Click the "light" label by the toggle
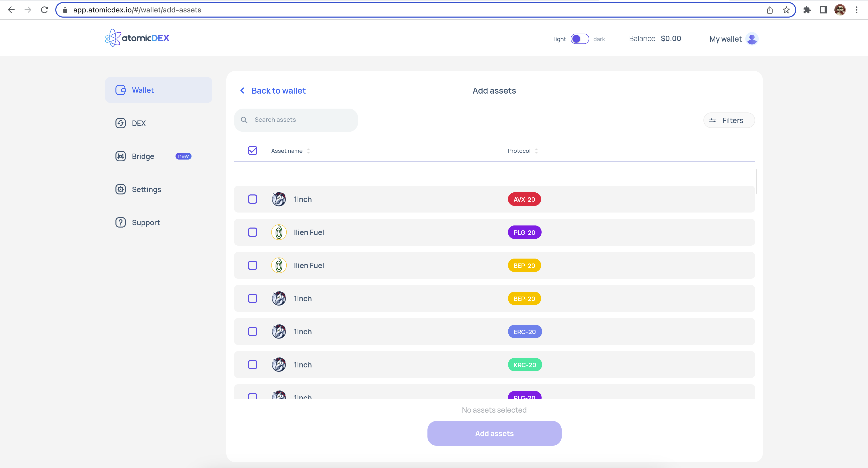 coord(560,39)
